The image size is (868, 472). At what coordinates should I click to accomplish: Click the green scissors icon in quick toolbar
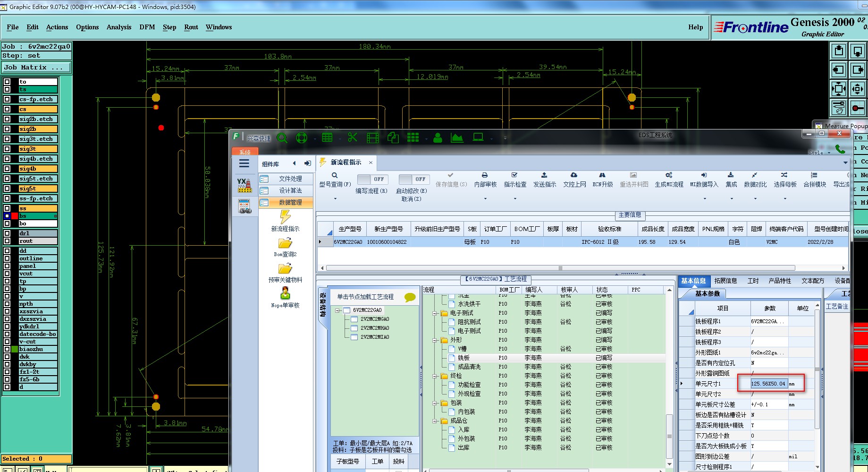click(x=352, y=137)
